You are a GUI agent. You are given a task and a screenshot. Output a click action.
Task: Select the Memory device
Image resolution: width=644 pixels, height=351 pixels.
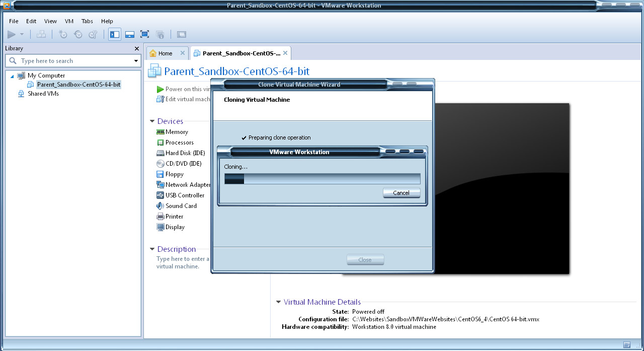coord(177,132)
